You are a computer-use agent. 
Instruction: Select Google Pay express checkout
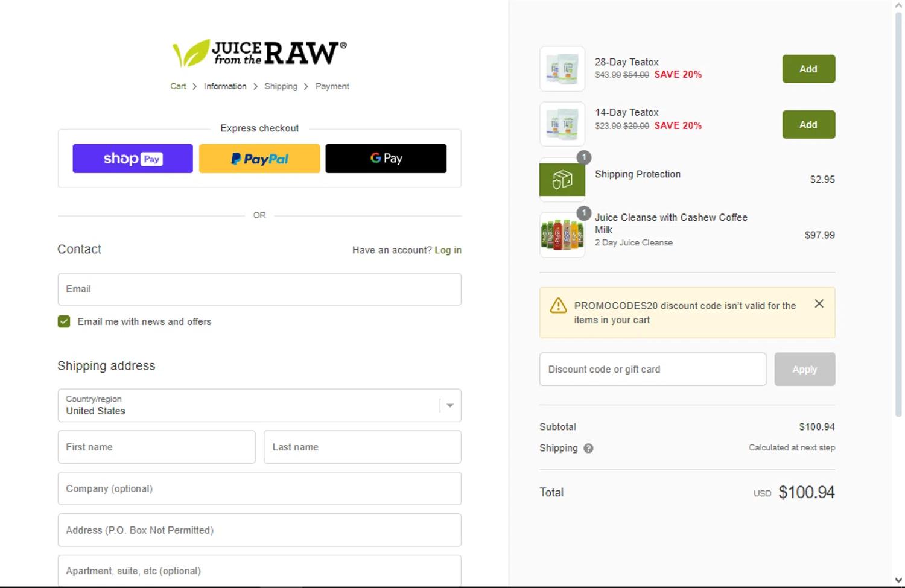[386, 159]
